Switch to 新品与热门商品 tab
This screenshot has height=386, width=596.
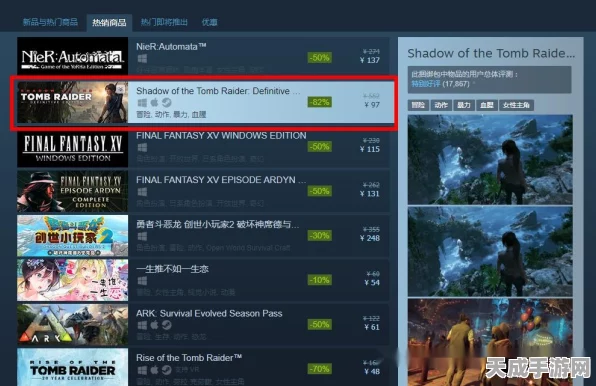(x=50, y=22)
